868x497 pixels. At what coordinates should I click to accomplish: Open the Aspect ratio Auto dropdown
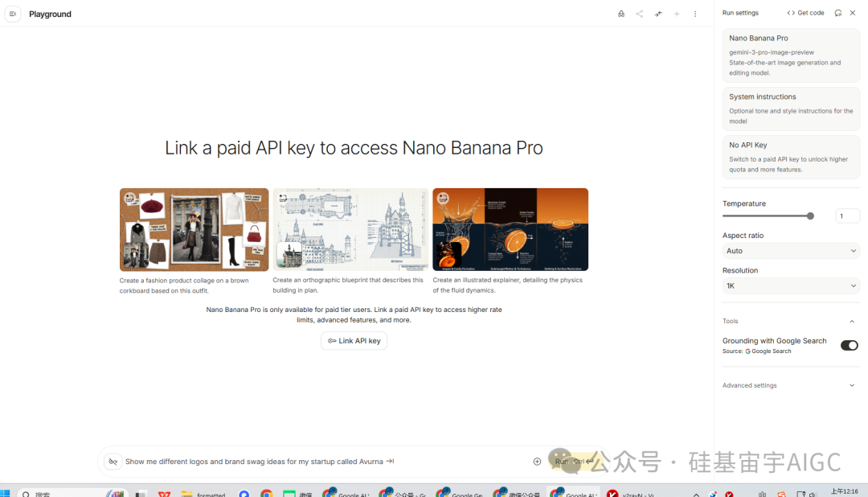(791, 251)
